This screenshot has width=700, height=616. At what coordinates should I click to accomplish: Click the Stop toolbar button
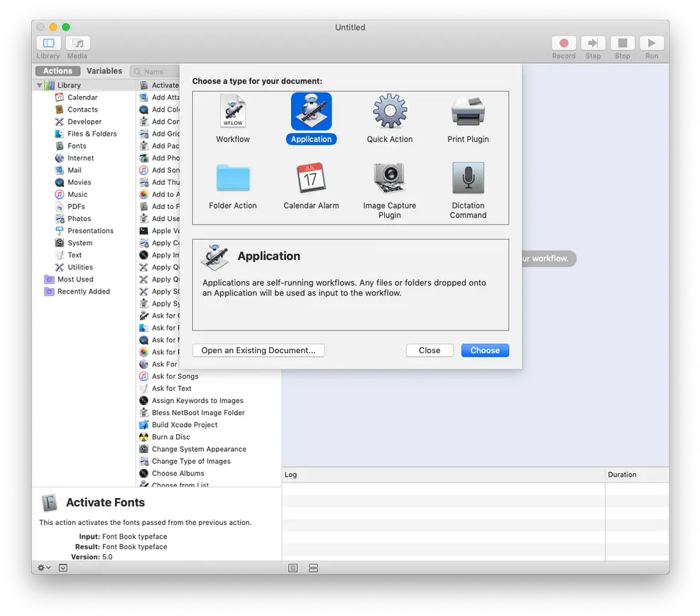(x=623, y=43)
